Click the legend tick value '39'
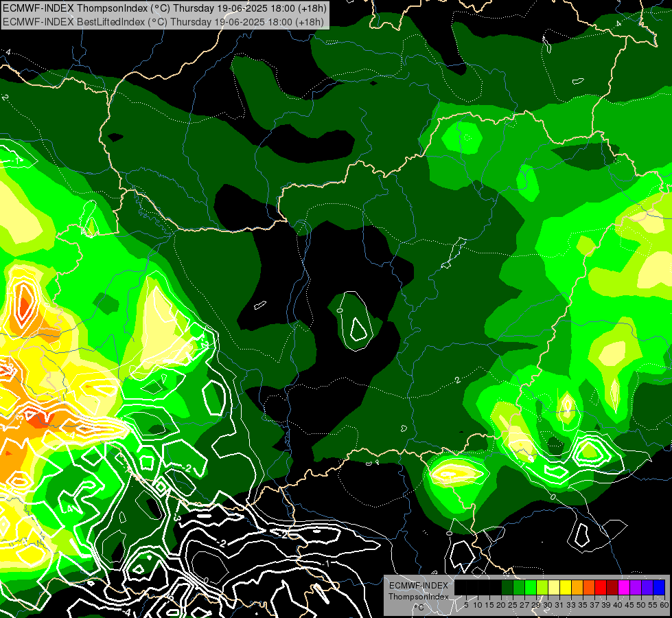672x618 pixels. [x=606, y=605]
